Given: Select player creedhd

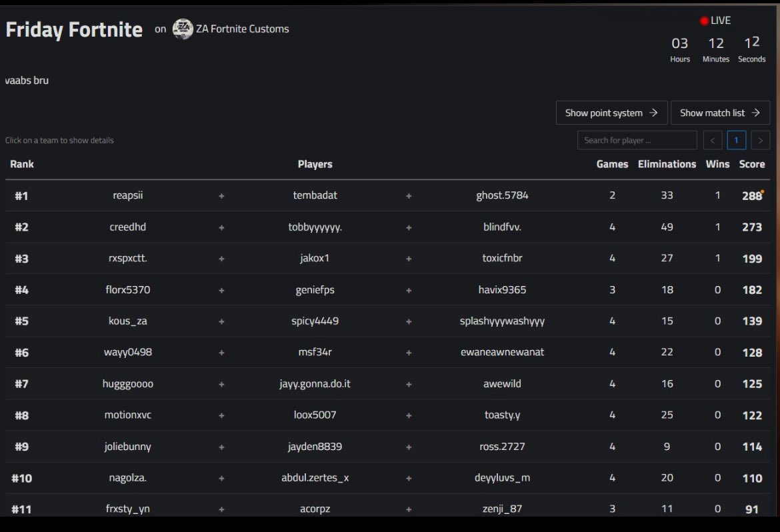Looking at the screenshot, I should 128,227.
